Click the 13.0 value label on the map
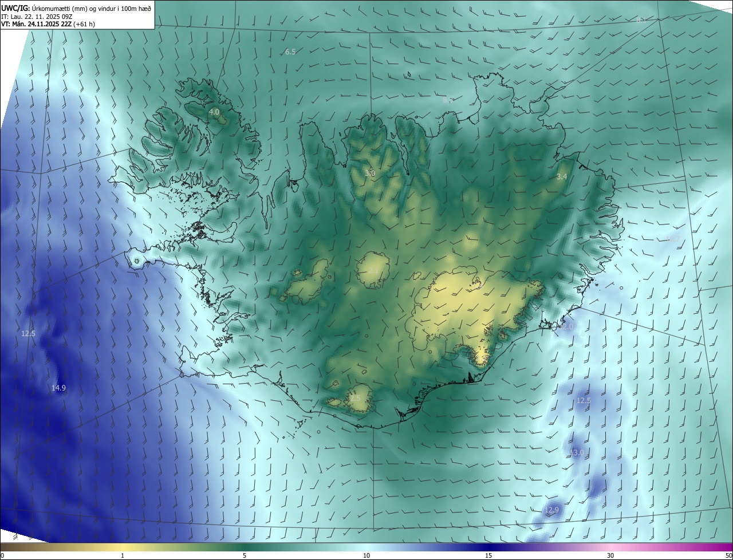 tap(577, 453)
